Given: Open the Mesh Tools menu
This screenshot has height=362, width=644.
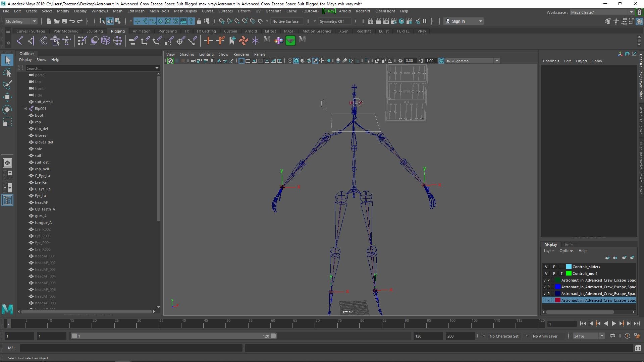Looking at the screenshot, I should pyautogui.click(x=159, y=11).
